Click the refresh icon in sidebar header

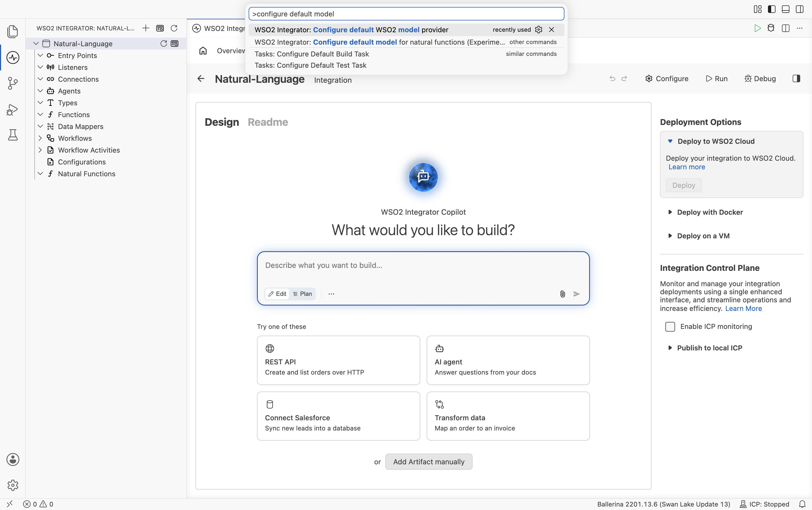[174, 28]
